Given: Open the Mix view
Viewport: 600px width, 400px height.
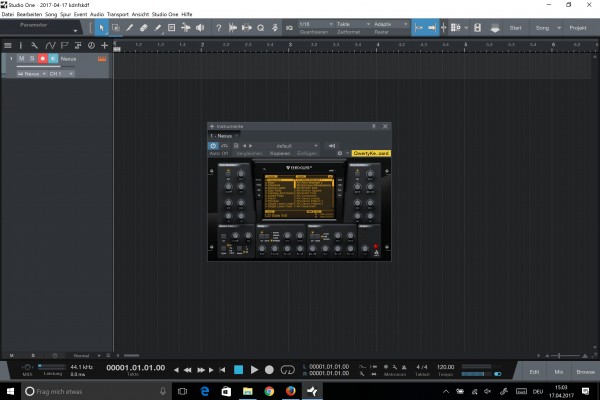Looking at the screenshot, I should [x=559, y=372].
